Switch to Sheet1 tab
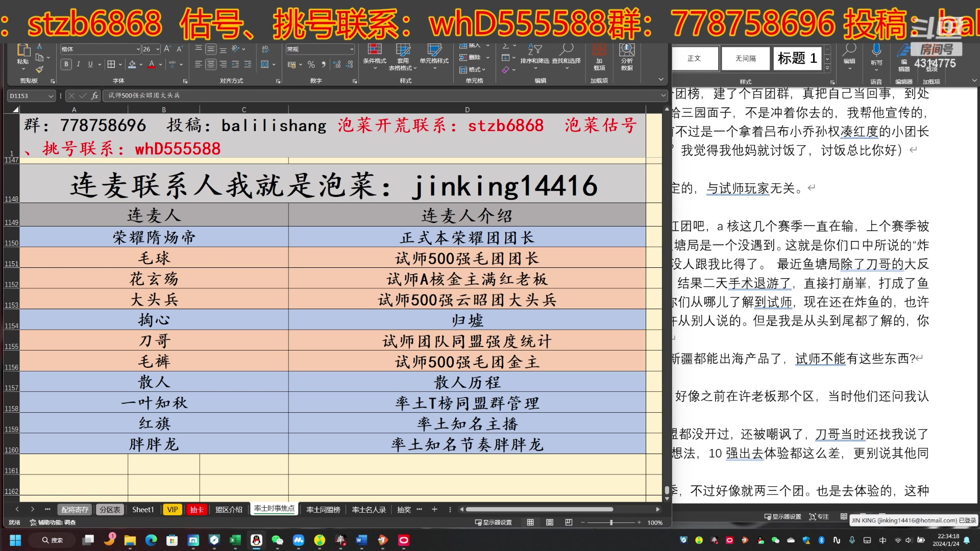This screenshot has width=980, height=551. point(143,510)
